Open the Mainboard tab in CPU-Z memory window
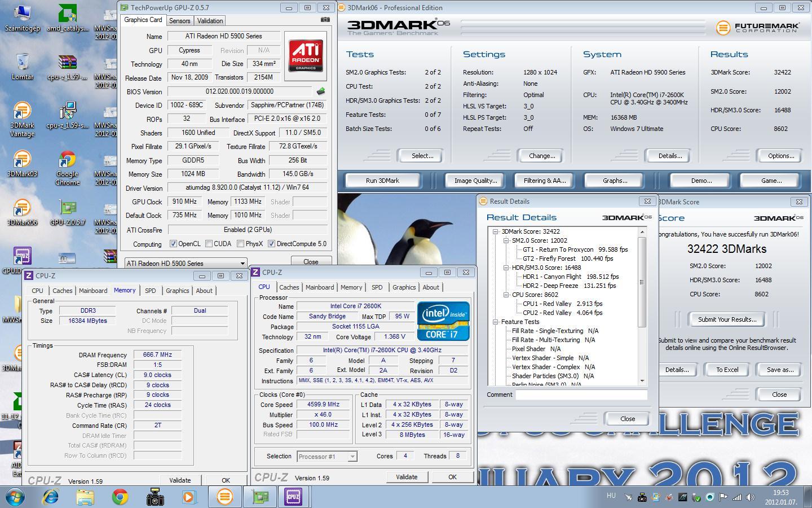Image resolution: width=812 pixels, height=508 pixels. point(93,291)
